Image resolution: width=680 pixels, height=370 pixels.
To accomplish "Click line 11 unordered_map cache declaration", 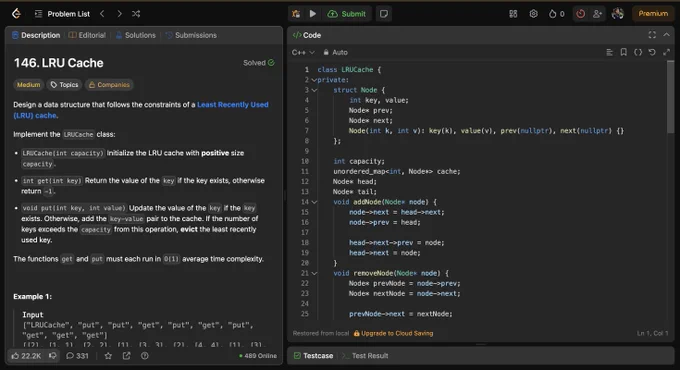I will (x=396, y=172).
